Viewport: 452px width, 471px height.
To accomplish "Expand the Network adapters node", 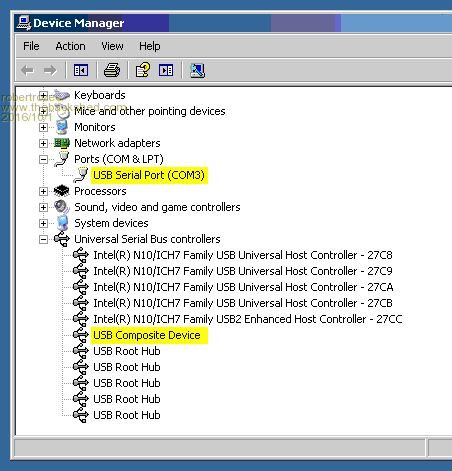I will pos(43,143).
